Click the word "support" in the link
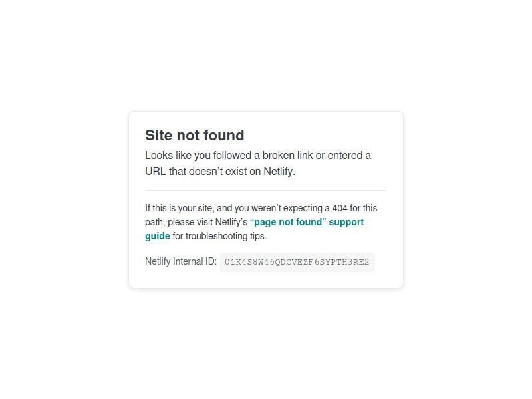Screen dimensions: 532x399 pos(346,222)
